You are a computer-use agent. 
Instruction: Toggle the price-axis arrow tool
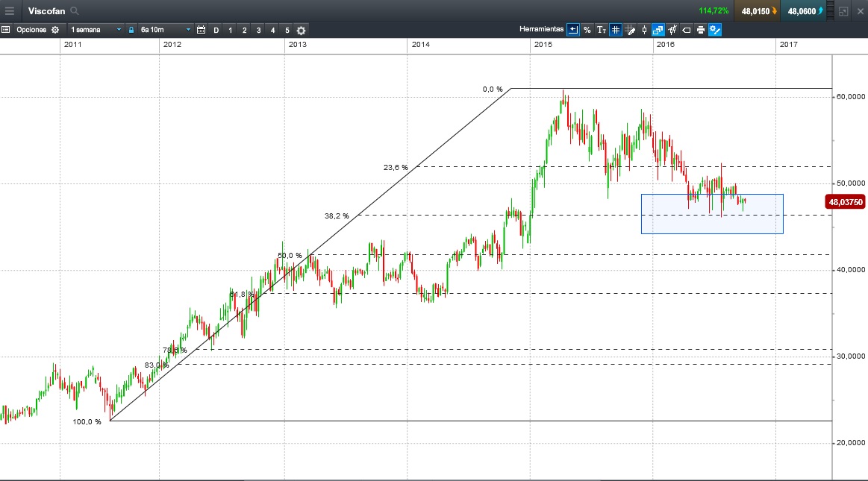(x=573, y=30)
